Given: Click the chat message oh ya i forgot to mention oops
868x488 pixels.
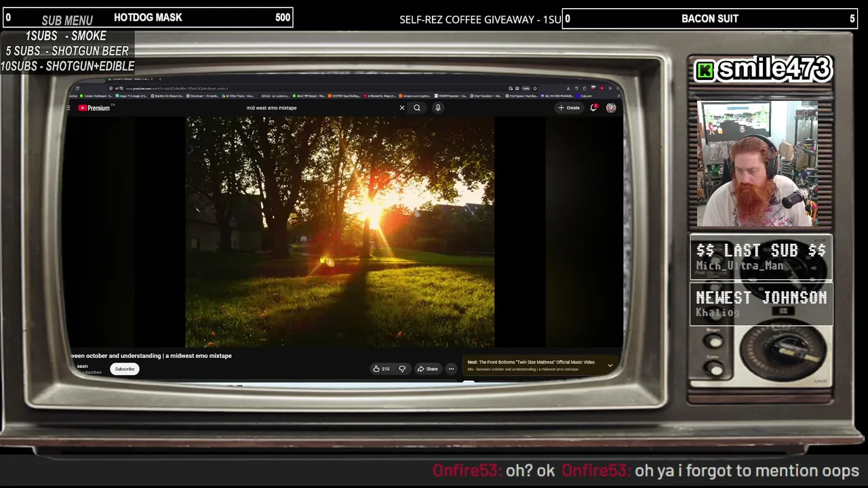Looking at the screenshot, I should click(747, 470).
